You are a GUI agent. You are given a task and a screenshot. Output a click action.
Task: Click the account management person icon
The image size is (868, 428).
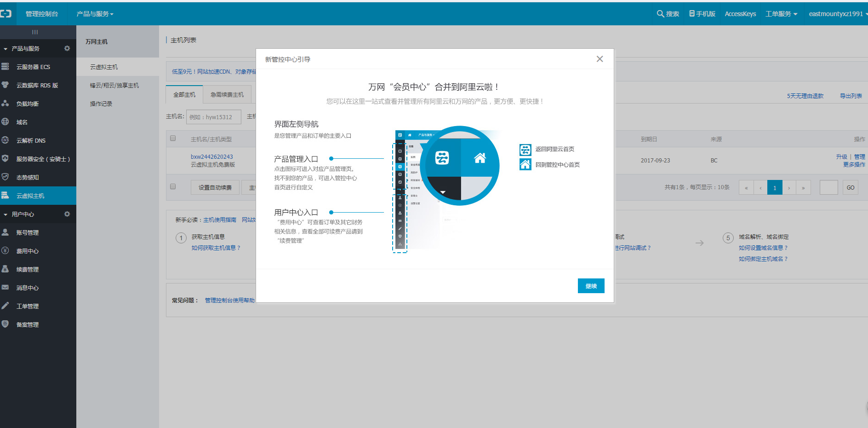tap(6, 232)
